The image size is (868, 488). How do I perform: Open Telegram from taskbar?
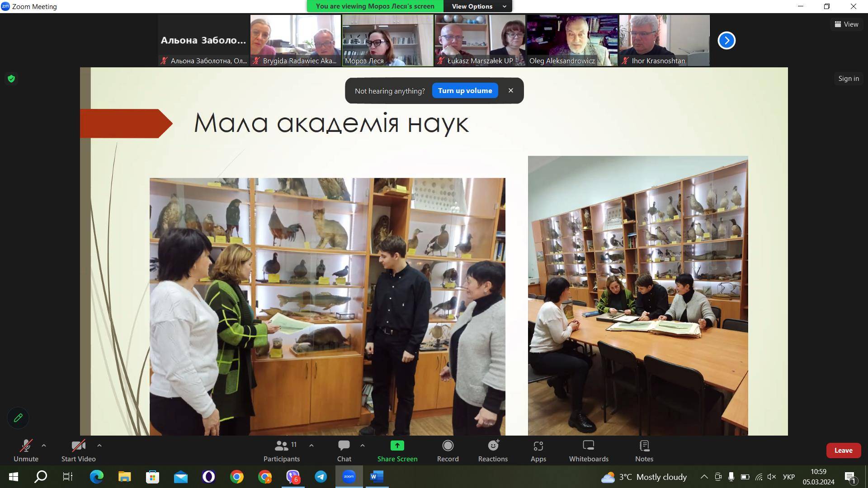point(321,477)
